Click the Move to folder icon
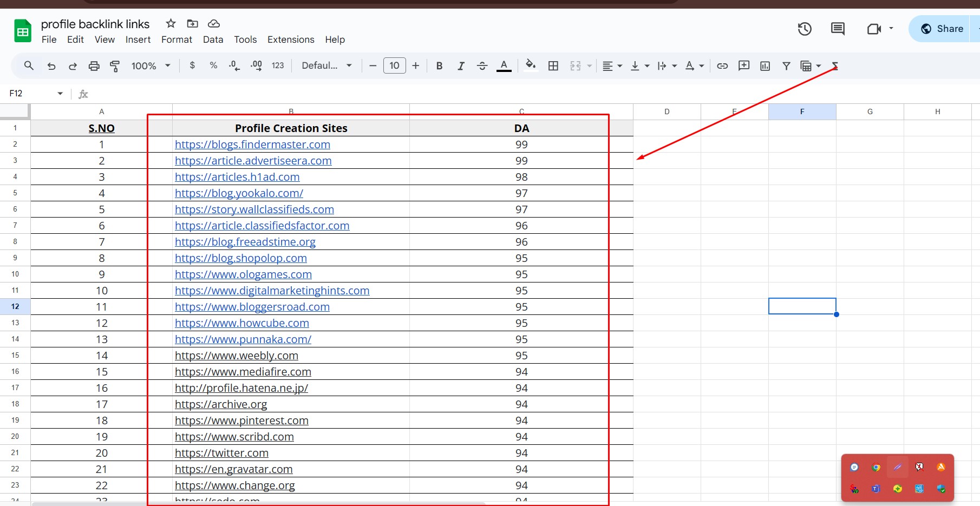The width and height of the screenshot is (980, 506). coord(192,23)
